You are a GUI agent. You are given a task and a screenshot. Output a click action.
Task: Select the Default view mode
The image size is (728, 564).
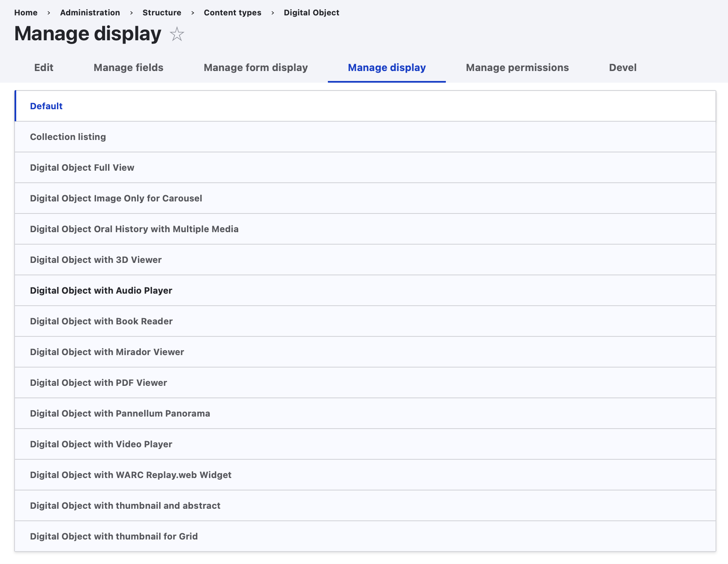[46, 106]
